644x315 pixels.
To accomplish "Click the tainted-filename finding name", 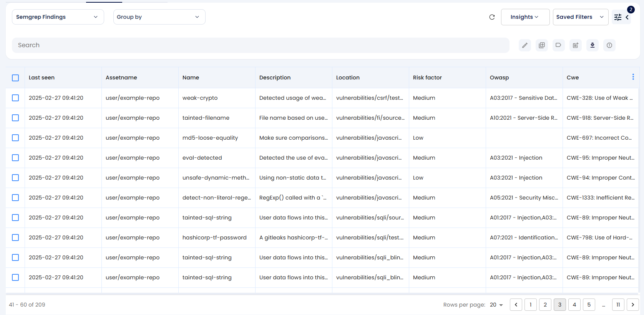I will click(206, 118).
